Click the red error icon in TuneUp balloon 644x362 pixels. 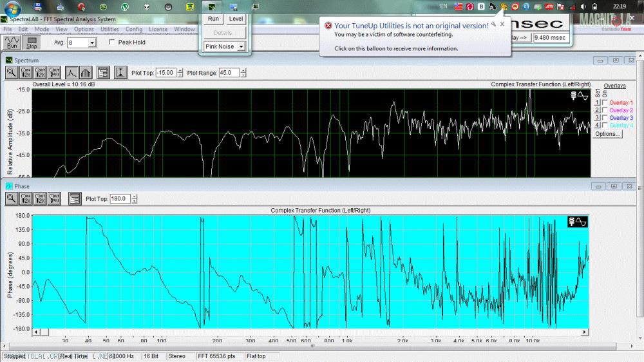[328, 26]
